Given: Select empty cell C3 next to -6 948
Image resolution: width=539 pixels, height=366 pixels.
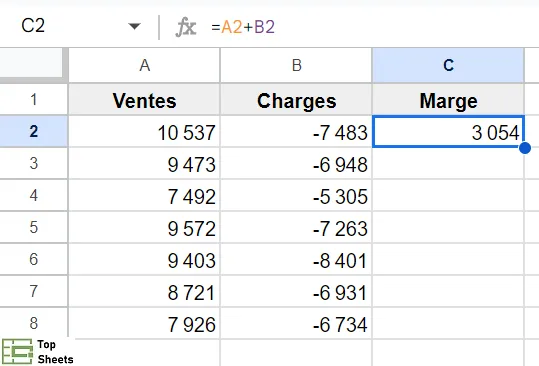Looking at the screenshot, I should (448, 163).
